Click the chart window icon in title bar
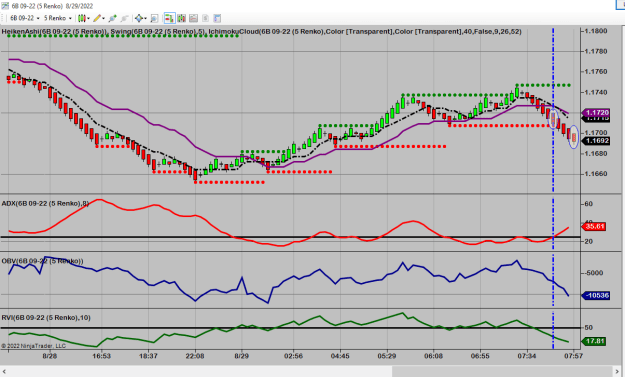Image resolution: width=625 pixels, height=377 pixels. pyautogui.click(x=5, y=6)
